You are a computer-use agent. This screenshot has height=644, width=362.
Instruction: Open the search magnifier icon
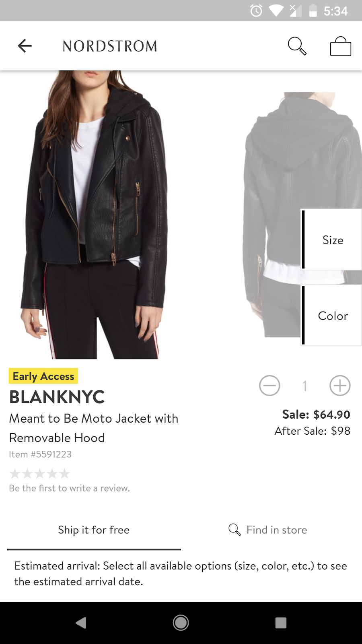click(297, 45)
